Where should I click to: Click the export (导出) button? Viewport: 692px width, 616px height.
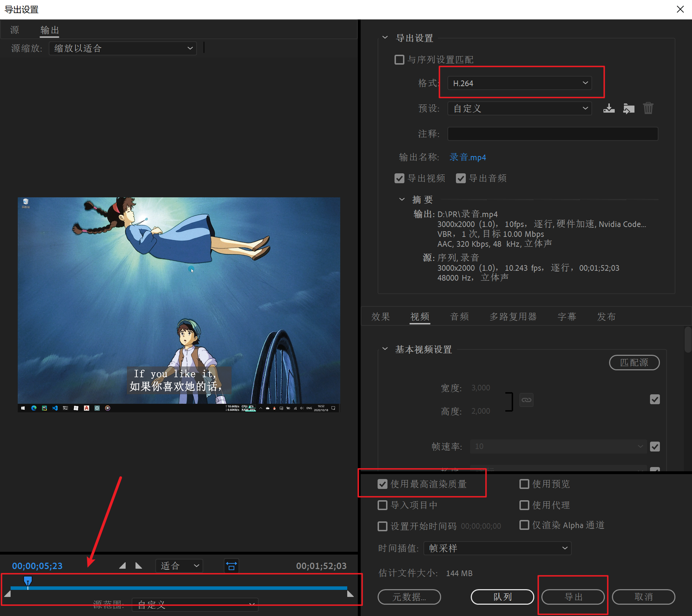(573, 597)
